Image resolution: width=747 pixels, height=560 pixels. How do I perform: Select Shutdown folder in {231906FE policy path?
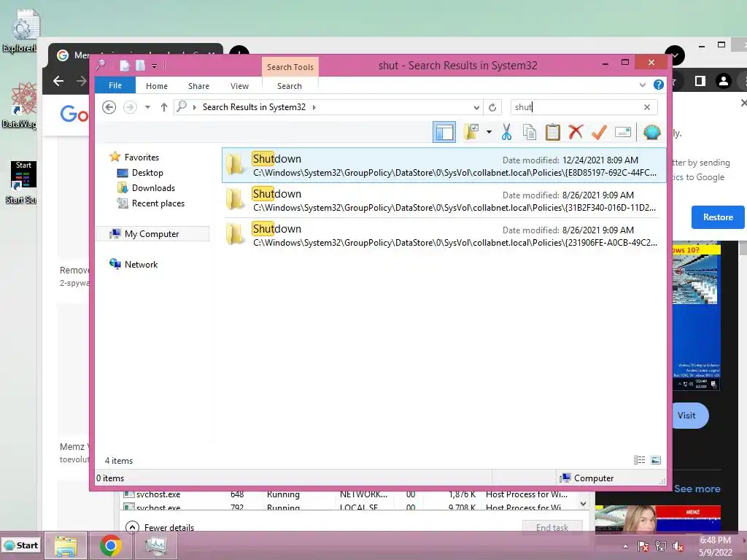(443, 236)
